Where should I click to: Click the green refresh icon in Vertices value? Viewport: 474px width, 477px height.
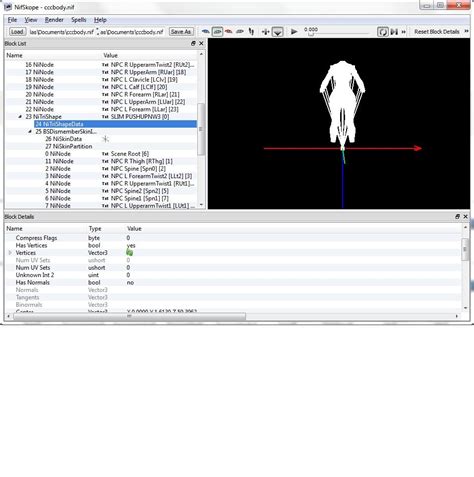(x=129, y=253)
